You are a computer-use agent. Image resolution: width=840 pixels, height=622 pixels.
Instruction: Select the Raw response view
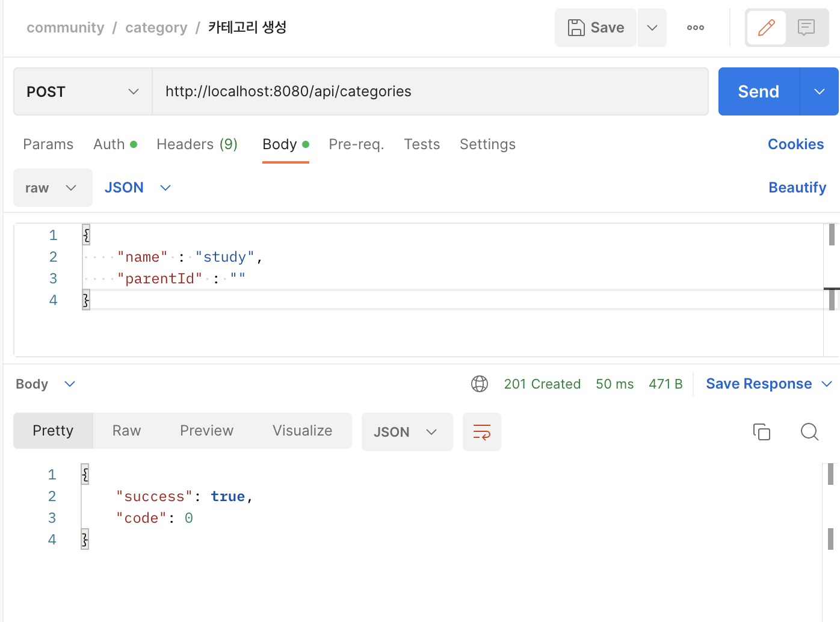(126, 431)
